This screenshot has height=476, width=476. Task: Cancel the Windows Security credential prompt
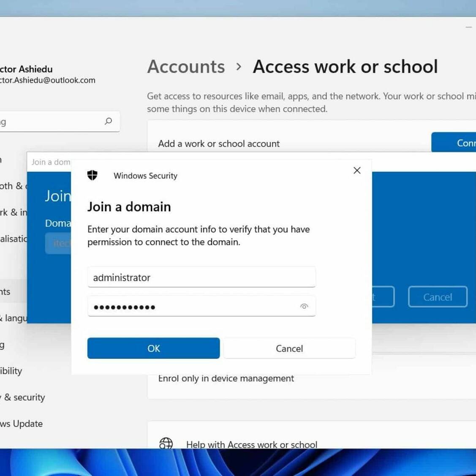coord(289,348)
